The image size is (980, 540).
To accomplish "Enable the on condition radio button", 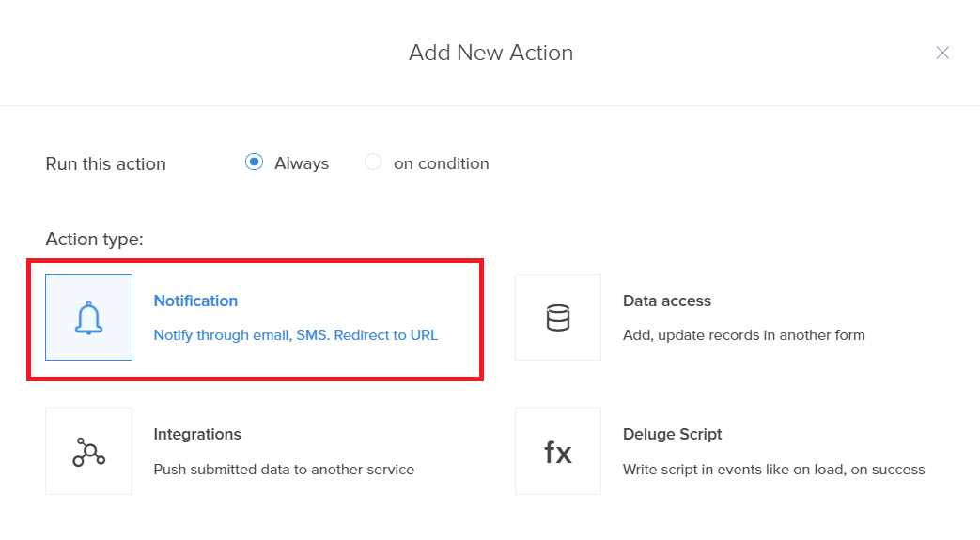I will pos(373,162).
